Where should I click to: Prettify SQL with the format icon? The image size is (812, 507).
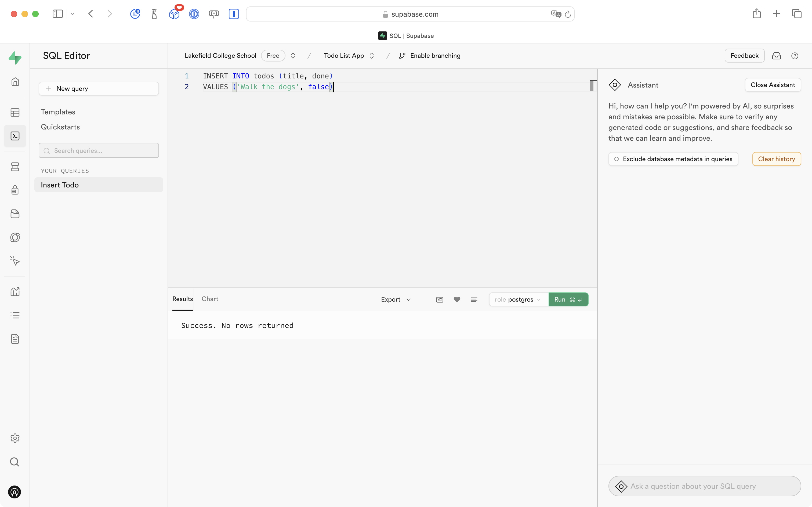point(474,299)
